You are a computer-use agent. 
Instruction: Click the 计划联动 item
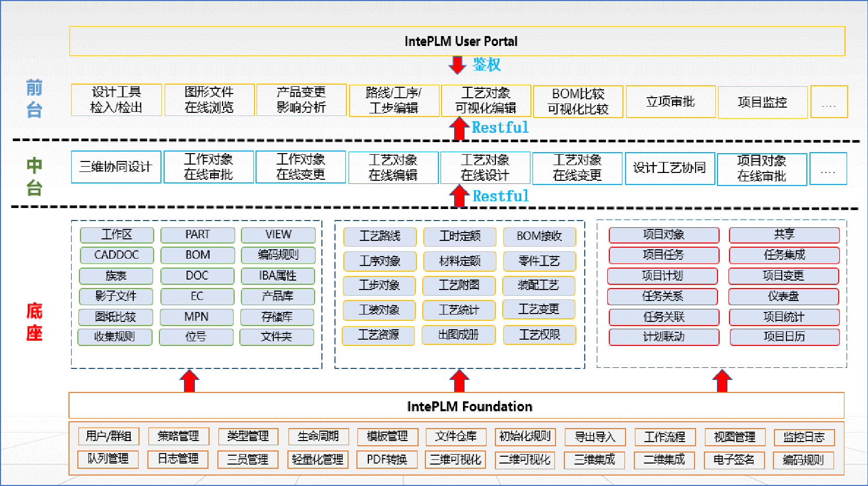tap(664, 337)
